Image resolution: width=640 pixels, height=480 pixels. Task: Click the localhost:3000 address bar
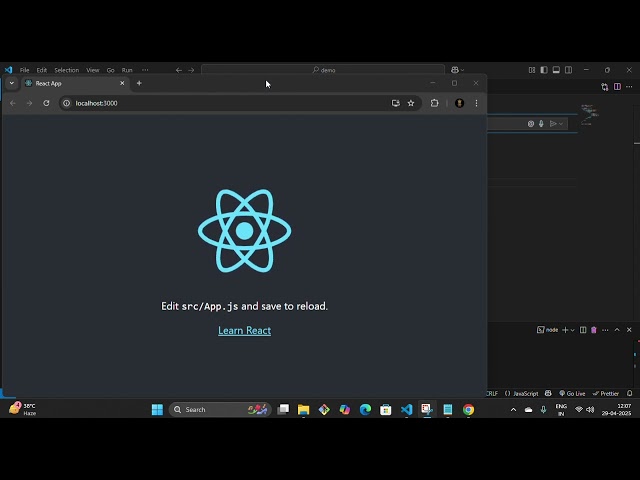point(240,103)
